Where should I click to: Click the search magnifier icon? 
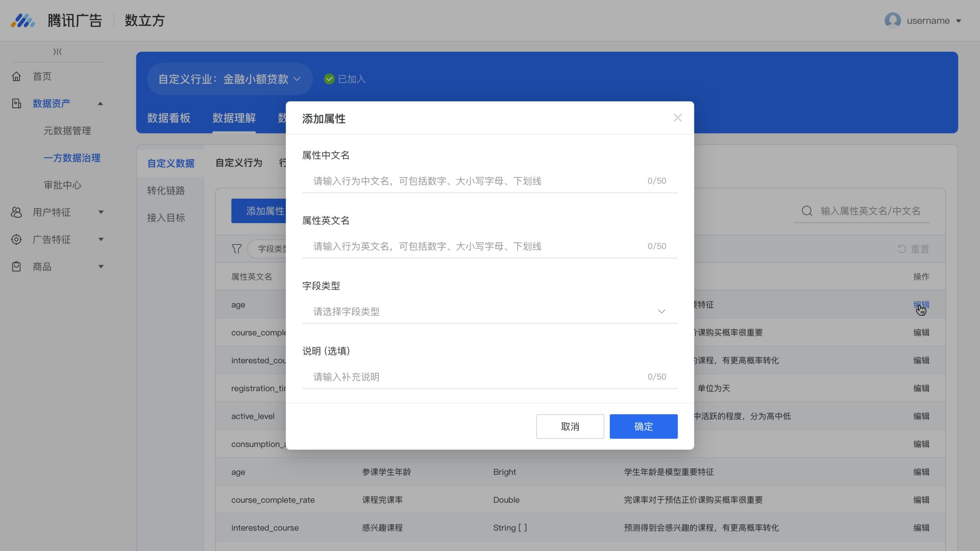tap(807, 211)
